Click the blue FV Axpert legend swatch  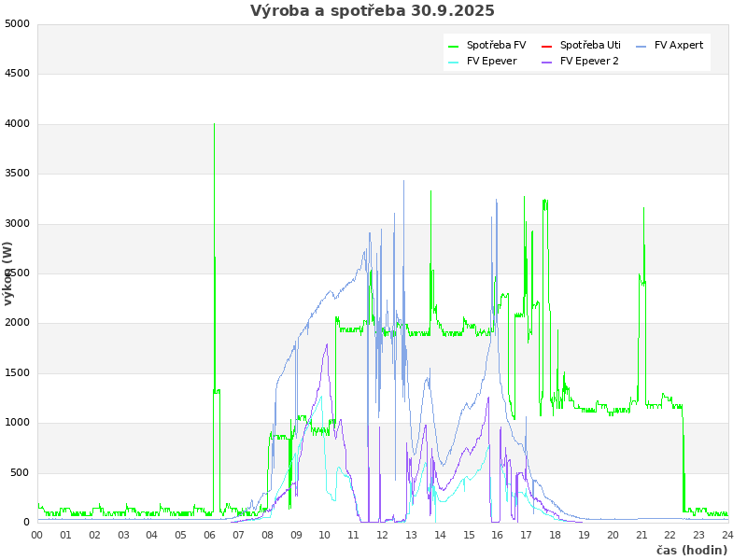tap(641, 46)
